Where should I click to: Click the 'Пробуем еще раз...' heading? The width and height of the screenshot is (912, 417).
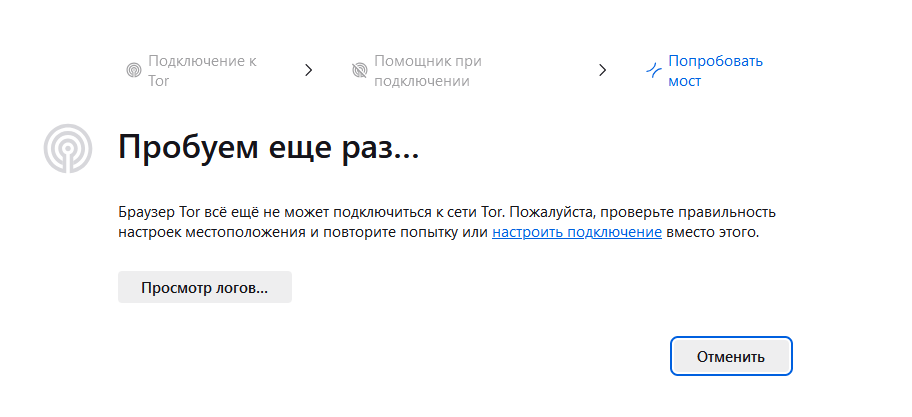[268, 148]
